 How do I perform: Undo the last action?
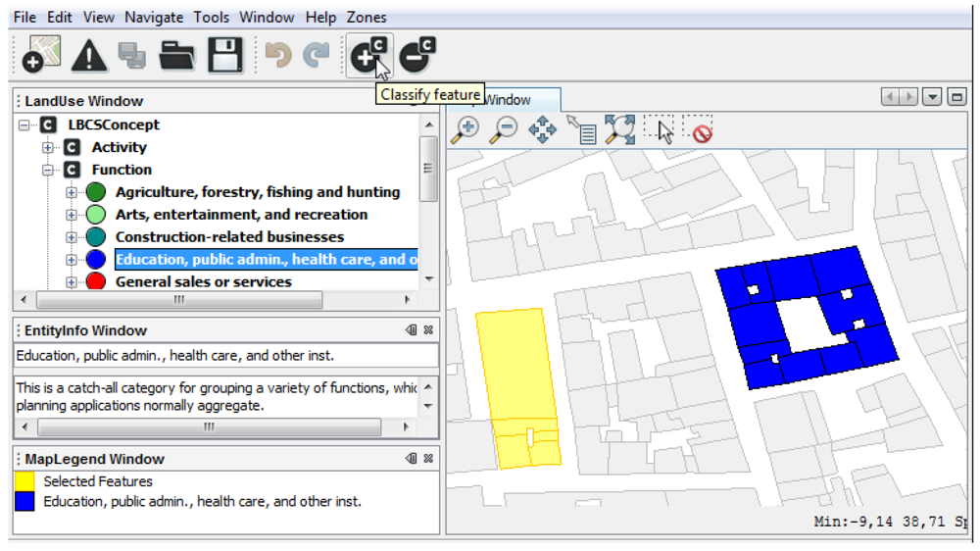[x=278, y=55]
